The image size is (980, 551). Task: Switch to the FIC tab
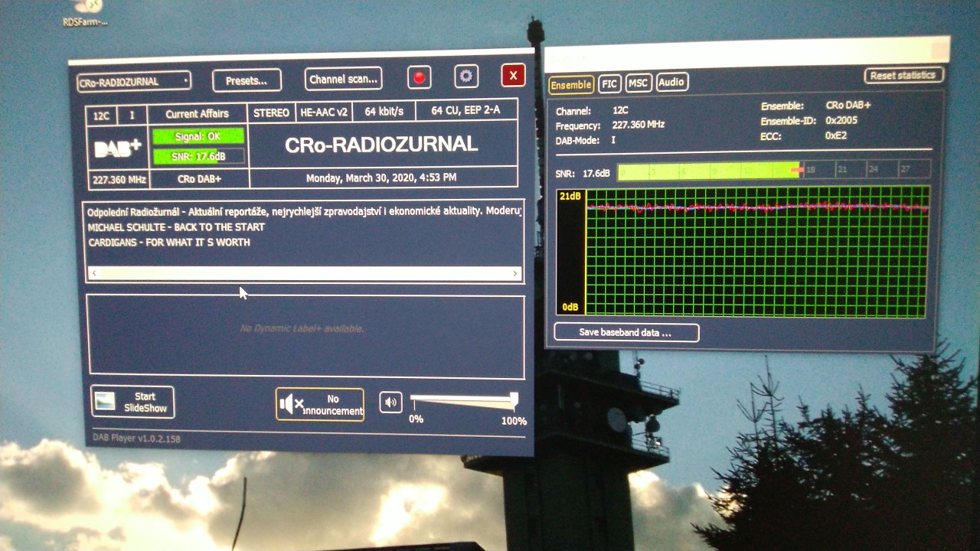[x=609, y=83]
